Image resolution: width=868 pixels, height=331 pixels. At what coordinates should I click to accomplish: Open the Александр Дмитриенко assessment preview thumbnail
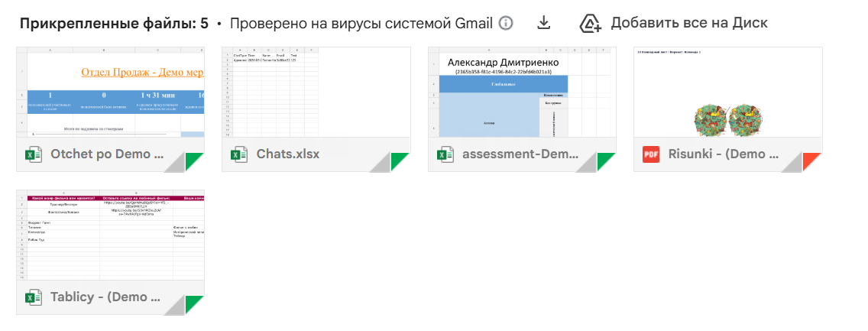click(522, 92)
